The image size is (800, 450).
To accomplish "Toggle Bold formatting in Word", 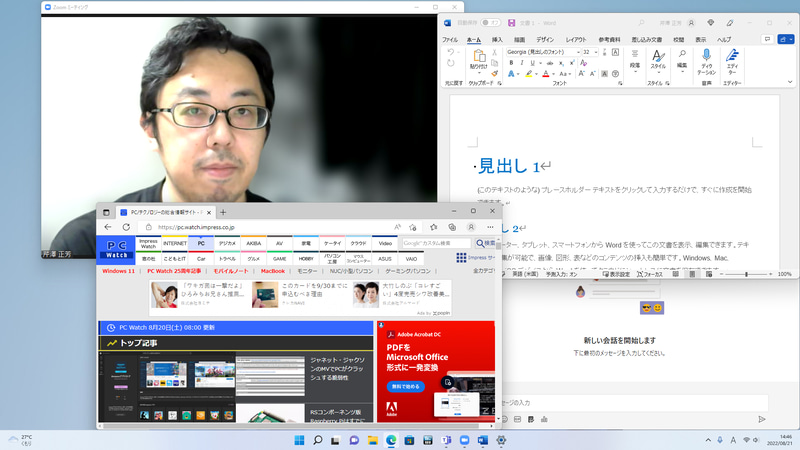I will point(511,63).
